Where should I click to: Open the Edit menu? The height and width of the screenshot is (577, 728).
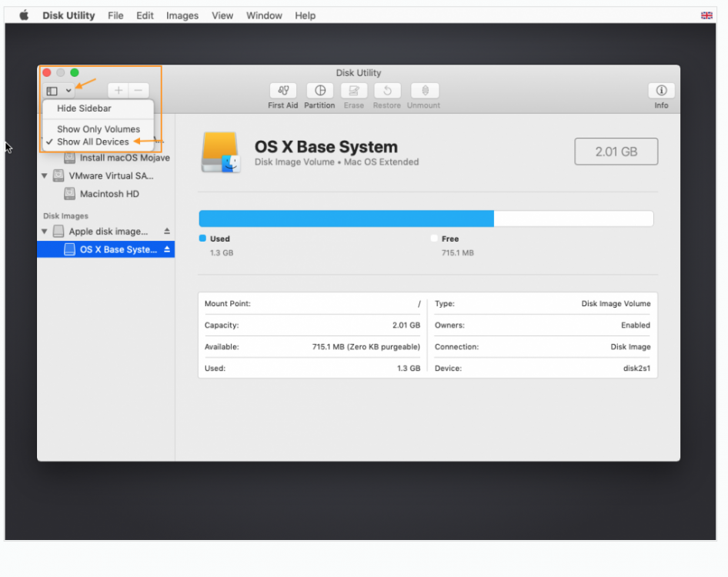pos(145,15)
